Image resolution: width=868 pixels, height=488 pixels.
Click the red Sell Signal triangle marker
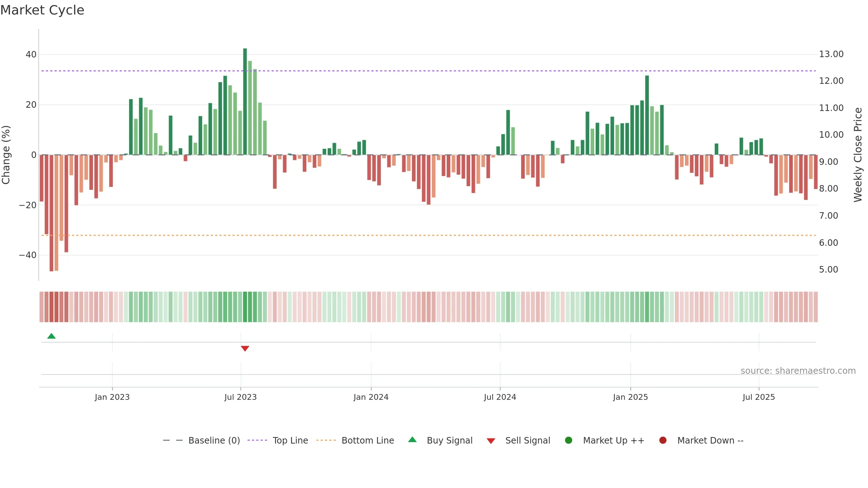[245, 348]
